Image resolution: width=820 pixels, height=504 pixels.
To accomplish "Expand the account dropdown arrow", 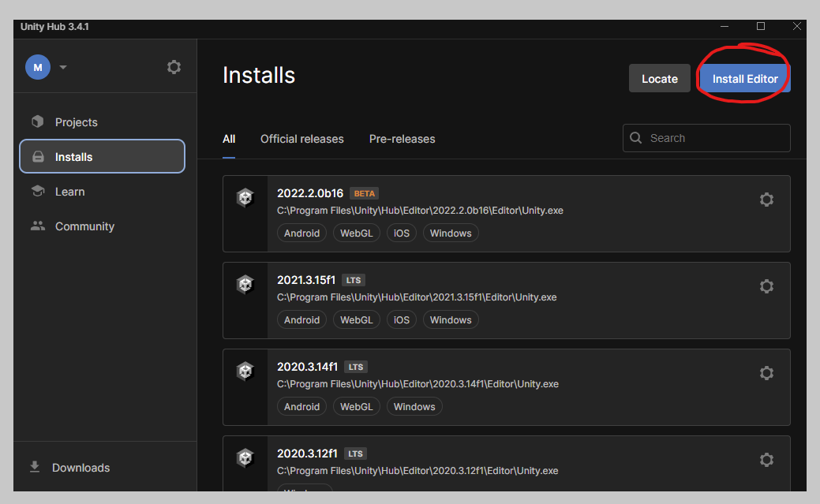I will point(63,67).
